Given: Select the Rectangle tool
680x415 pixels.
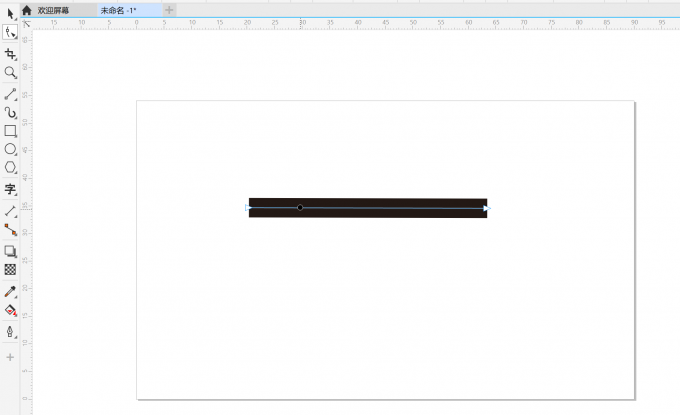Looking at the screenshot, I should tap(10, 131).
